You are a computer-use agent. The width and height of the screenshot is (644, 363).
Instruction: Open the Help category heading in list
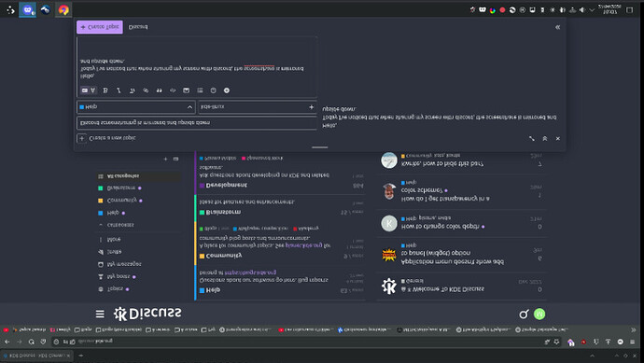(213, 290)
